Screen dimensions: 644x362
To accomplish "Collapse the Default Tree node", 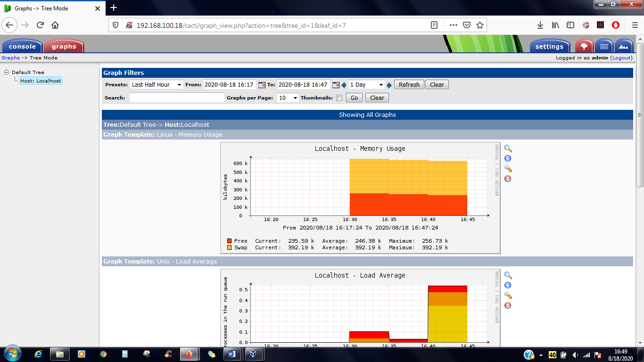I will 7,72.
